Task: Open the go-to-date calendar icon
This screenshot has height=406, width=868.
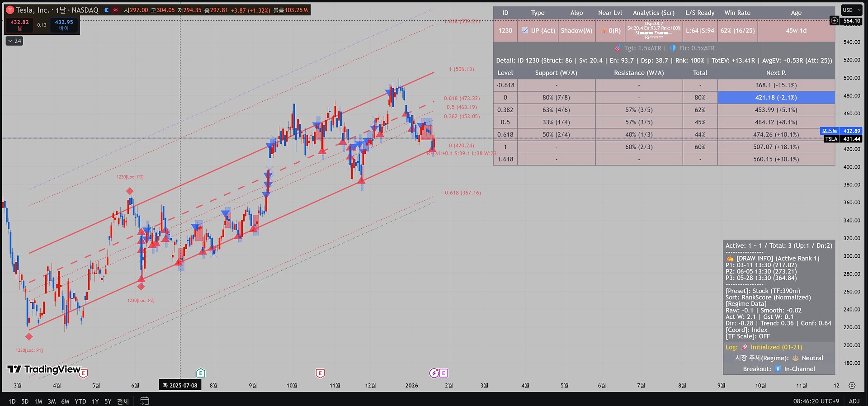Action: 145,401
